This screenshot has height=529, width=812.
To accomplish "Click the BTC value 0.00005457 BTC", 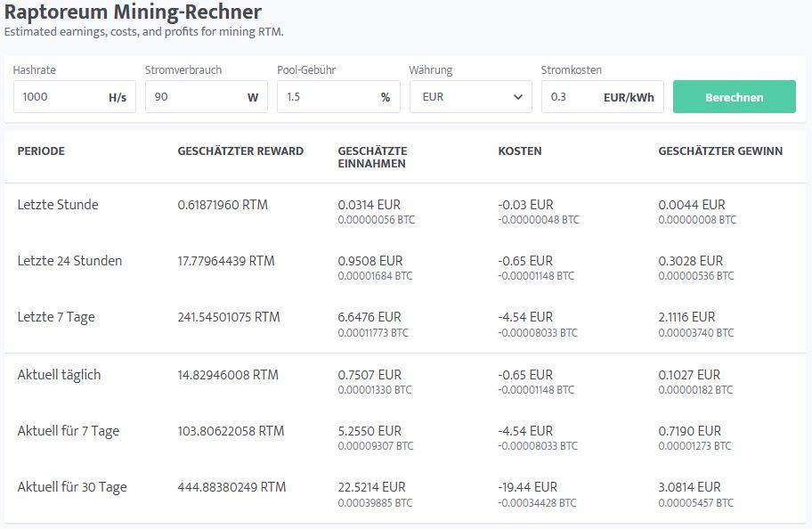I will coord(695,503).
